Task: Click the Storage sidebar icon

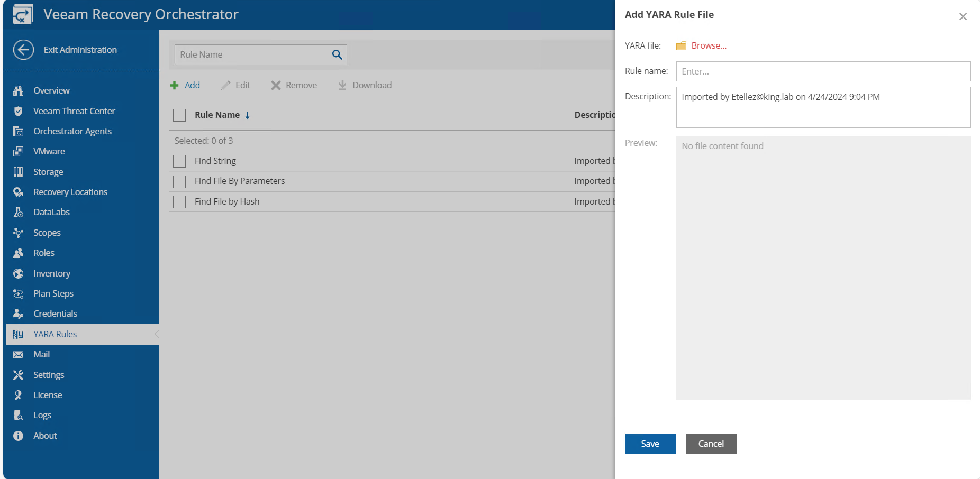Action: pos(19,172)
